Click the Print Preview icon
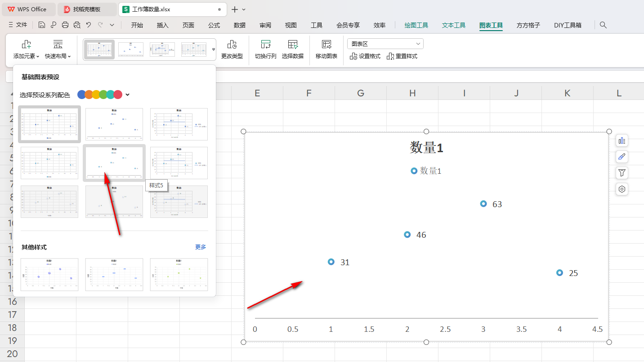Screen dimensions: 644x362 (77, 25)
